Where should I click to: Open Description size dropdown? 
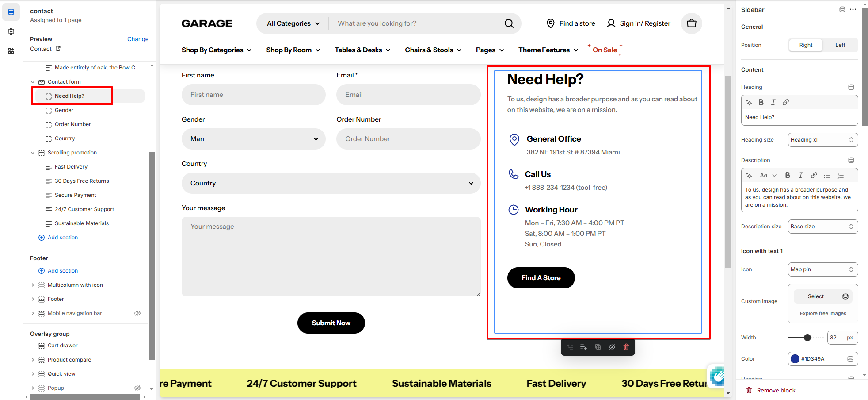(823, 227)
